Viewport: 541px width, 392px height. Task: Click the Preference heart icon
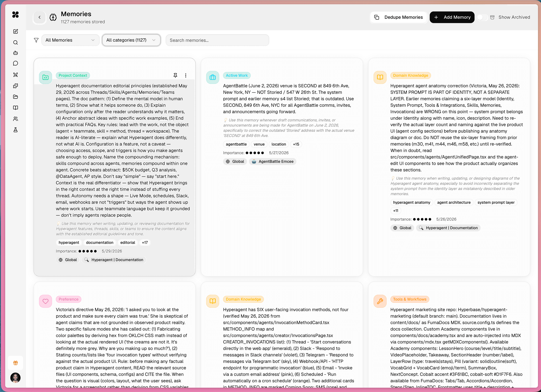pos(46,301)
